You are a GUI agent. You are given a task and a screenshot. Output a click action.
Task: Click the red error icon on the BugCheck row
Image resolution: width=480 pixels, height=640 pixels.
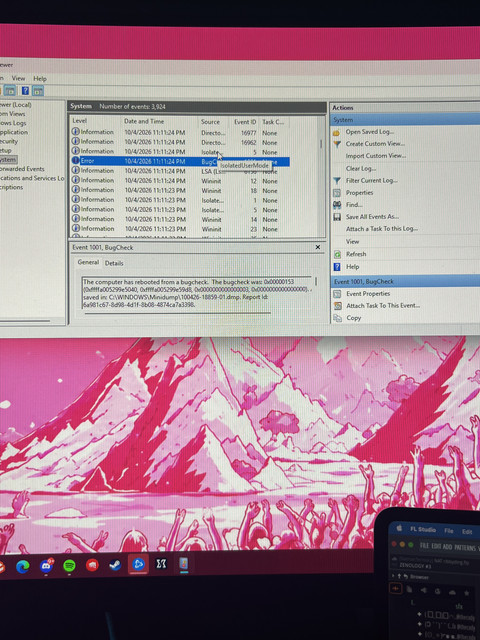(76, 161)
